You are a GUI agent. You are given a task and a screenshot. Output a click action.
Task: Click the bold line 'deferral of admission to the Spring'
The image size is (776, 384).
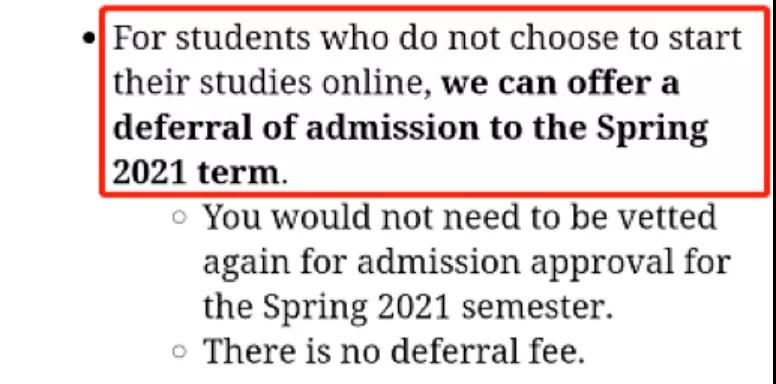coord(410,129)
